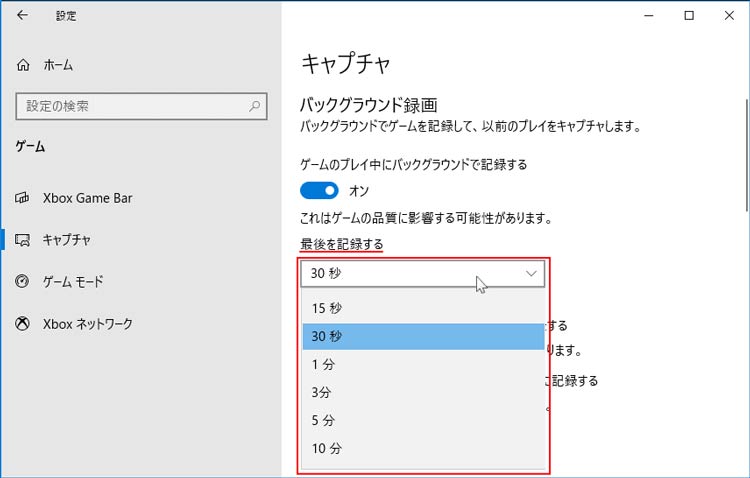Choose the highlighted 30 秒 option
Image resolution: width=750 pixels, height=478 pixels.
(x=423, y=336)
